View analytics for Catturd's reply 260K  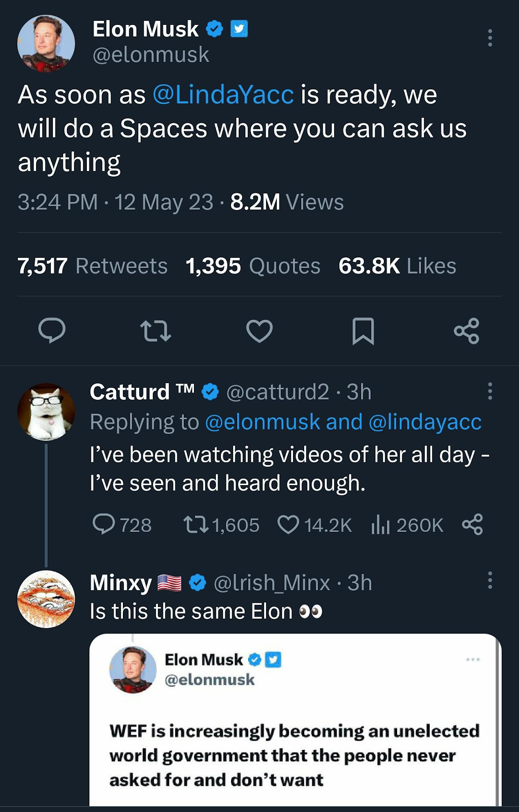point(407,525)
